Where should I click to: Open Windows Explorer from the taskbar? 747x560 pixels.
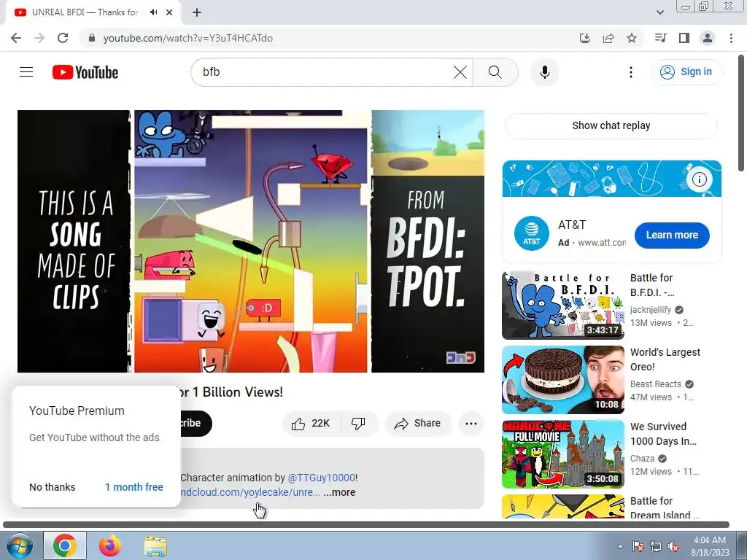click(155, 546)
